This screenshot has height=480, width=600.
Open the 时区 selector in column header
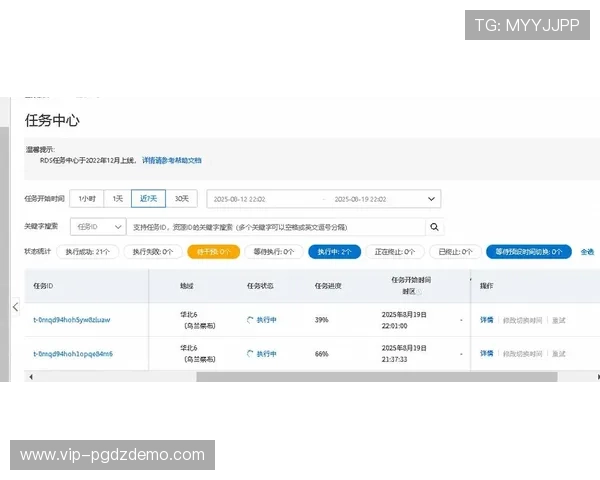click(412, 292)
